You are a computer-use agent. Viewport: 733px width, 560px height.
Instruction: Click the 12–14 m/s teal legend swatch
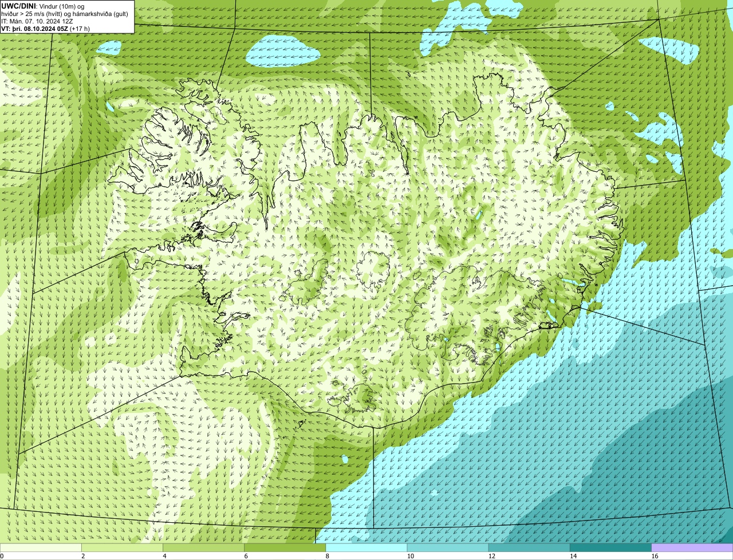pyautogui.click(x=529, y=547)
